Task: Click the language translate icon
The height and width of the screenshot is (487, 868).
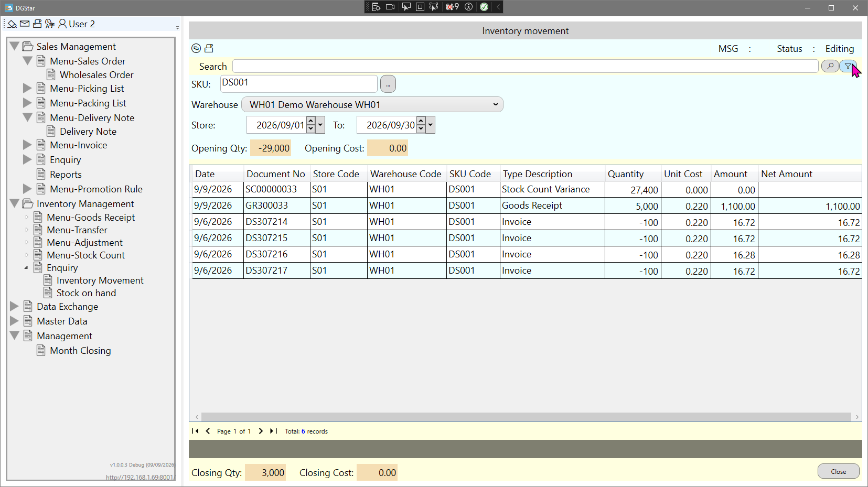Action: [50, 24]
